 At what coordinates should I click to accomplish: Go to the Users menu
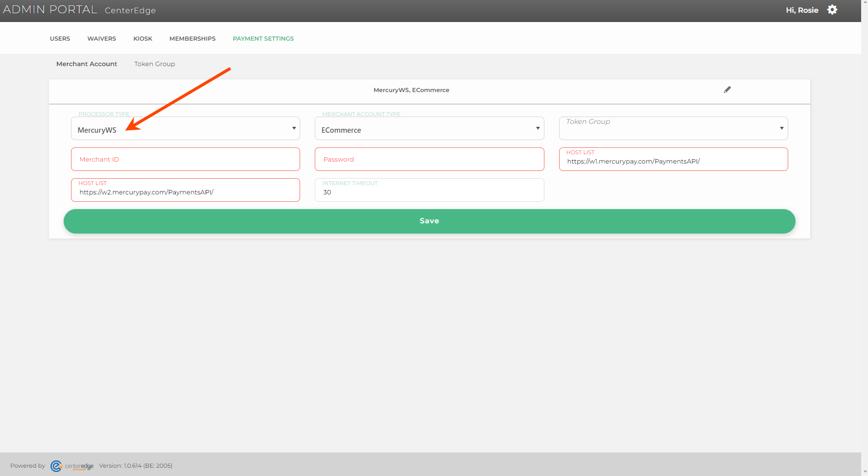pyautogui.click(x=60, y=39)
